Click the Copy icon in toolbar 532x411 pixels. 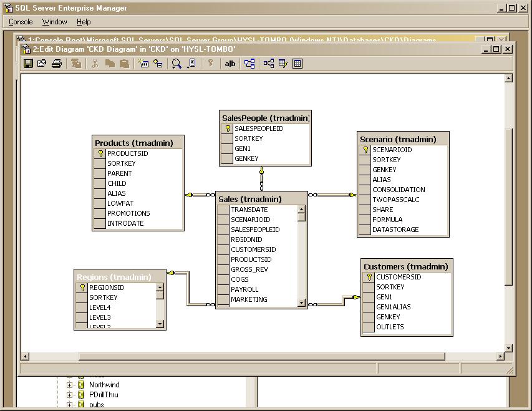(110, 64)
